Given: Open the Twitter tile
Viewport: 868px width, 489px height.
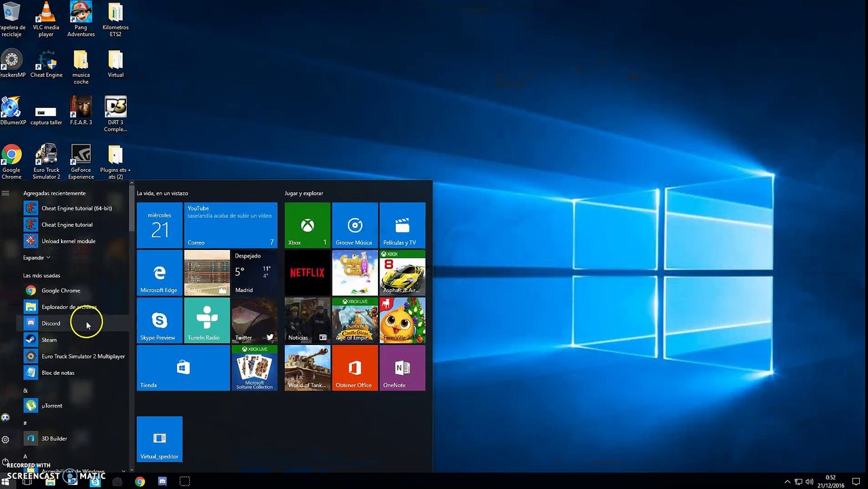Looking at the screenshot, I should coord(254,321).
